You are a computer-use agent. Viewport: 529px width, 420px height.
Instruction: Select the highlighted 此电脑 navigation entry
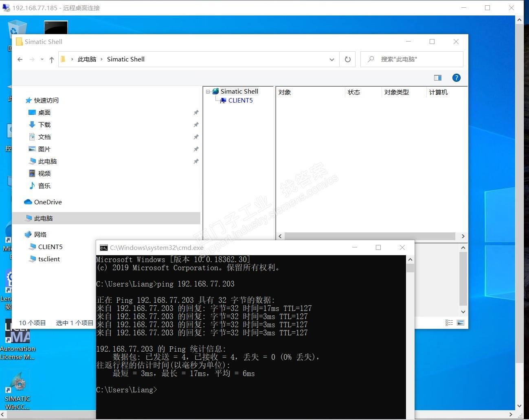point(106,218)
